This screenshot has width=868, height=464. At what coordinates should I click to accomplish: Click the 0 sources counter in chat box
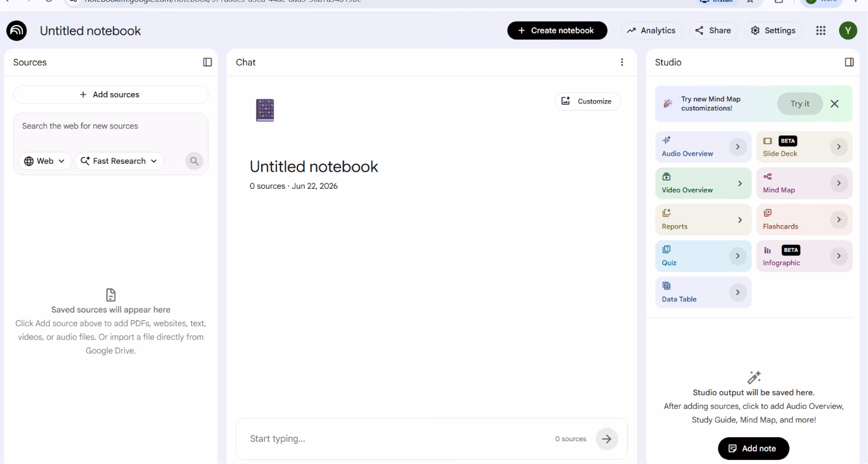tap(571, 439)
